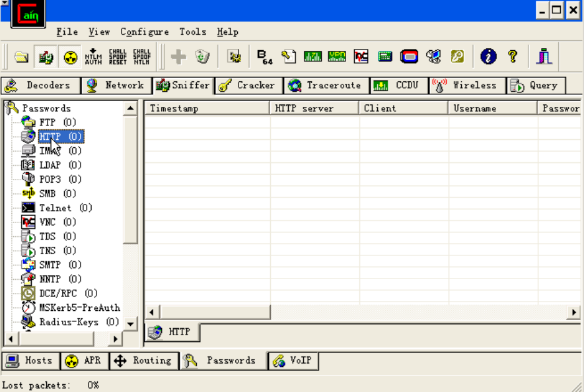Click the Remove from list bin icon
Viewport: 584px width, 392px height.
click(x=202, y=57)
